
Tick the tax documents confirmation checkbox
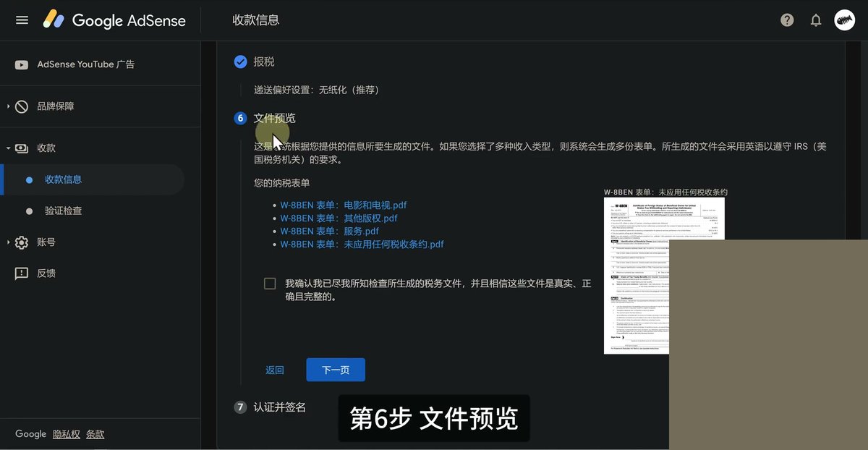270,284
